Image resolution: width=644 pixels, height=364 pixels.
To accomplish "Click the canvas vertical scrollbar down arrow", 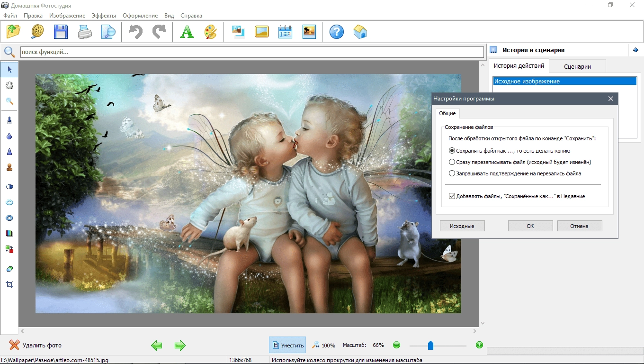I will [483, 323].
